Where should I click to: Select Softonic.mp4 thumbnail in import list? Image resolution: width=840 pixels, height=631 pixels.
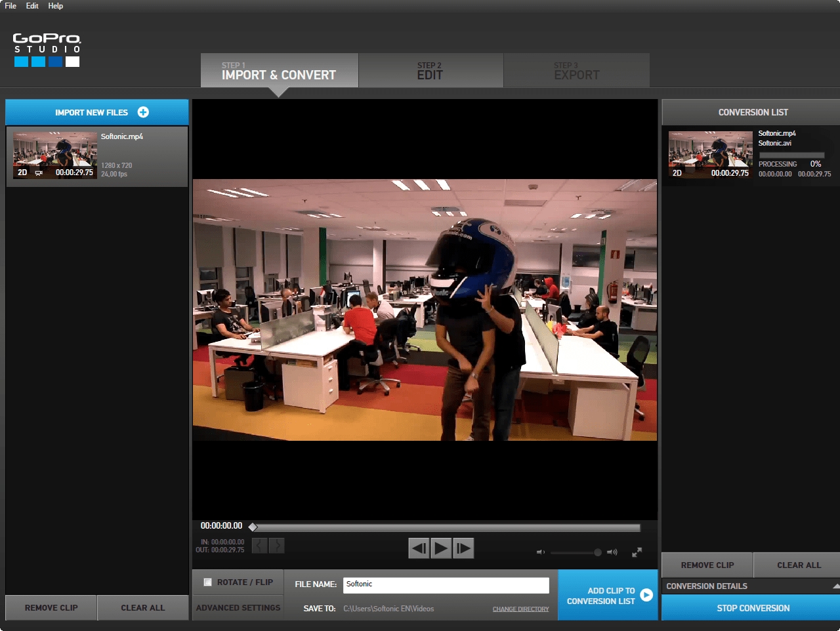pyautogui.click(x=55, y=155)
